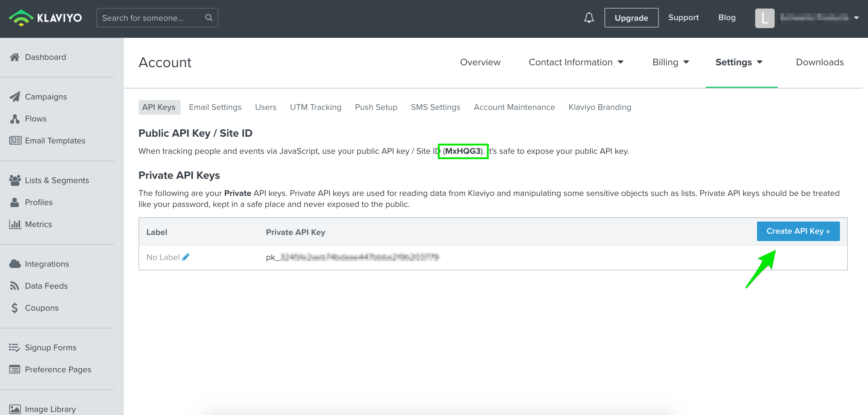868x415 pixels.
Task: Click the Data Feeds RSS icon
Action: (15, 286)
